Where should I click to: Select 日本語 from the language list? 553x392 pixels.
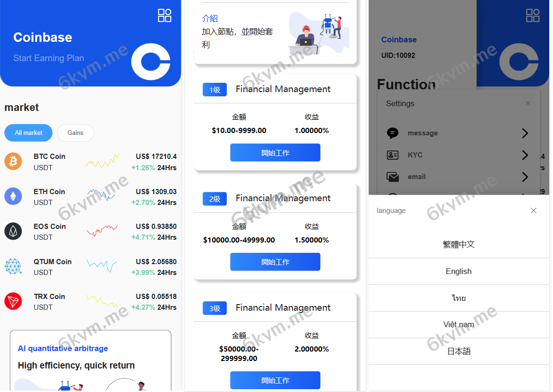click(458, 351)
